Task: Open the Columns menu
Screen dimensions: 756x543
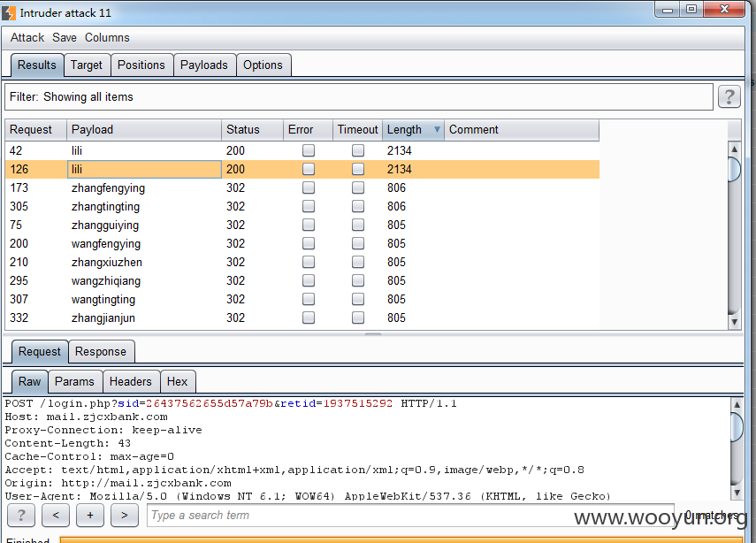Action: pyautogui.click(x=107, y=38)
